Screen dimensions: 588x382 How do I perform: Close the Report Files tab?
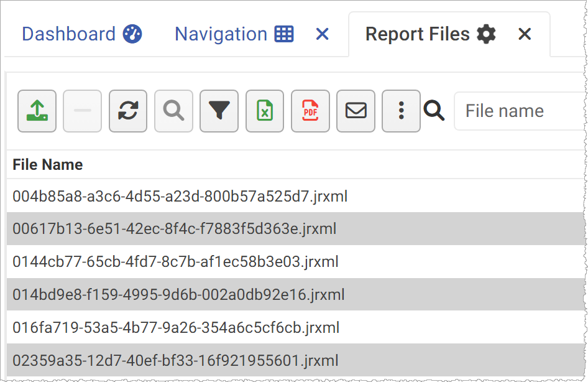click(525, 34)
